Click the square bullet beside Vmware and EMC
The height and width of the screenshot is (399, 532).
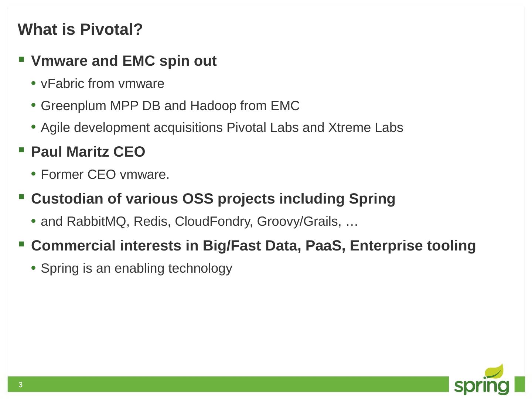click(x=21, y=59)
